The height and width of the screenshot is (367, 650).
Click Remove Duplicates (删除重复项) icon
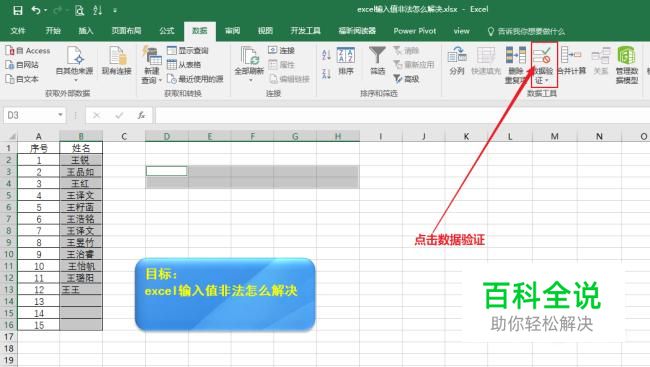(516, 55)
